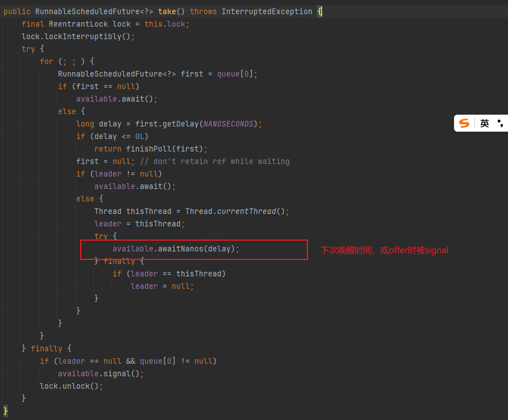Viewport: 508px width, 420px height.
Task: Select the InterruptedException type in the method signature
Action: tap(267, 11)
